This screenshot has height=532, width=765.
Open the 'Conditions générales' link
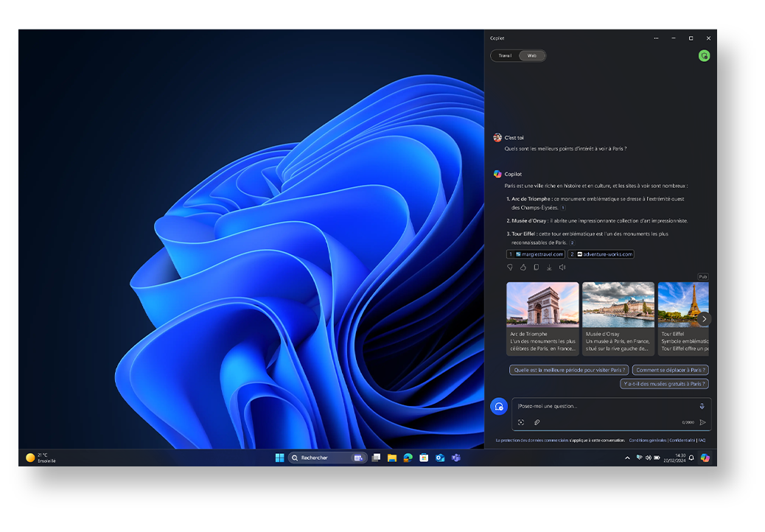[x=647, y=441]
